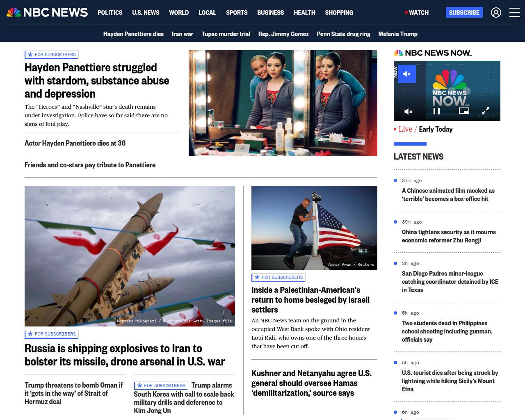
Task: Open Trump alarms South Korea story
Action: pyautogui.click(x=184, y=398)
